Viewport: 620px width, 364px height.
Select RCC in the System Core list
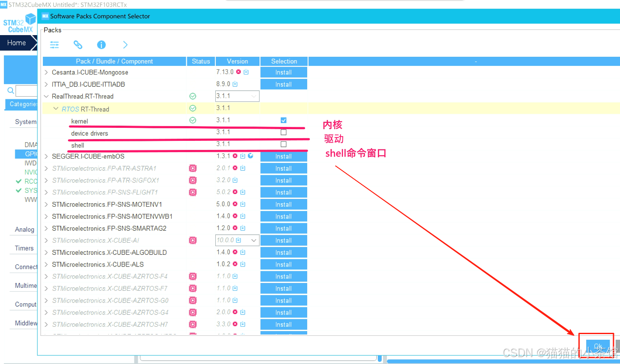tap(31, 181)
